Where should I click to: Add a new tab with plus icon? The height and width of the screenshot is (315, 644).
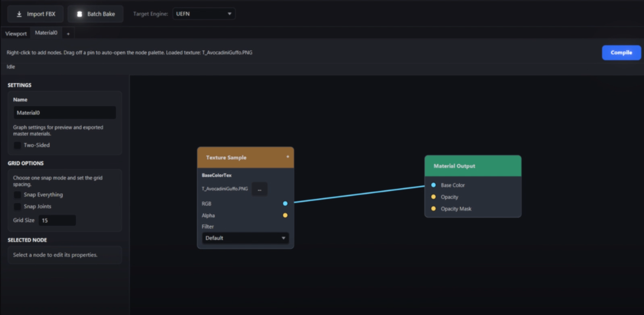point(68,34)
